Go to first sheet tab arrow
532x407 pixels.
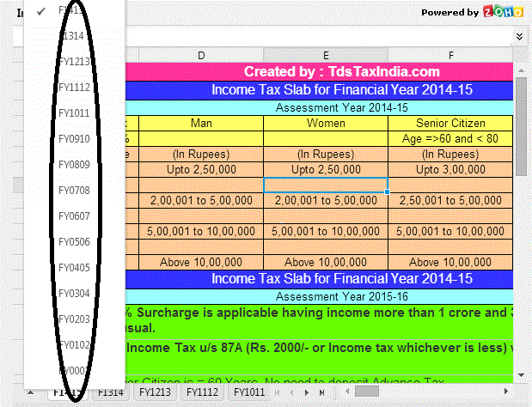[278, 392]
